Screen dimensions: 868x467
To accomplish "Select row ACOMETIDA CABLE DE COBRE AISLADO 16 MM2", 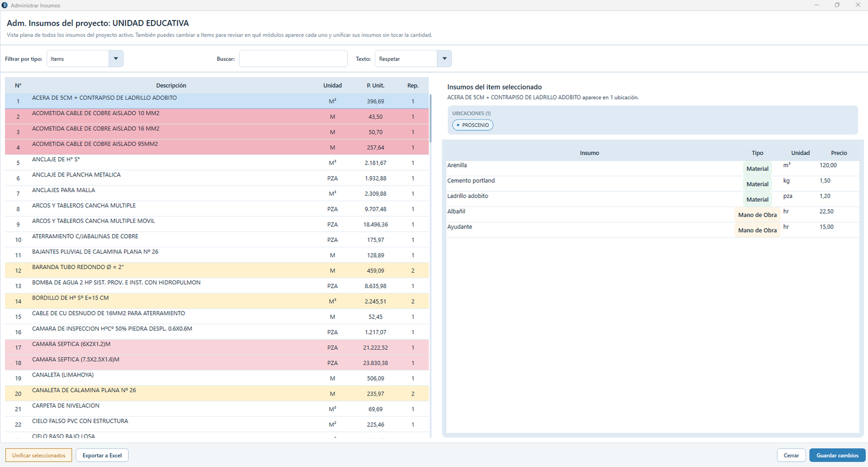I will tap(217, 132).
